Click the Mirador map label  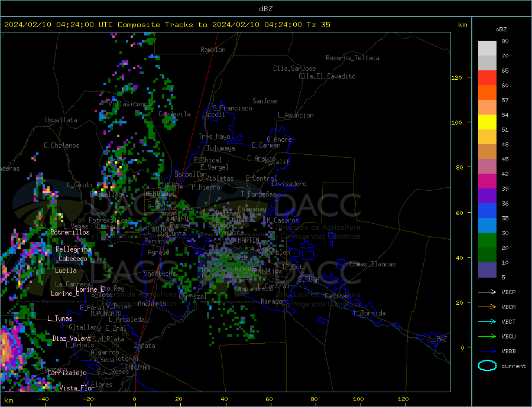[273, 301]
